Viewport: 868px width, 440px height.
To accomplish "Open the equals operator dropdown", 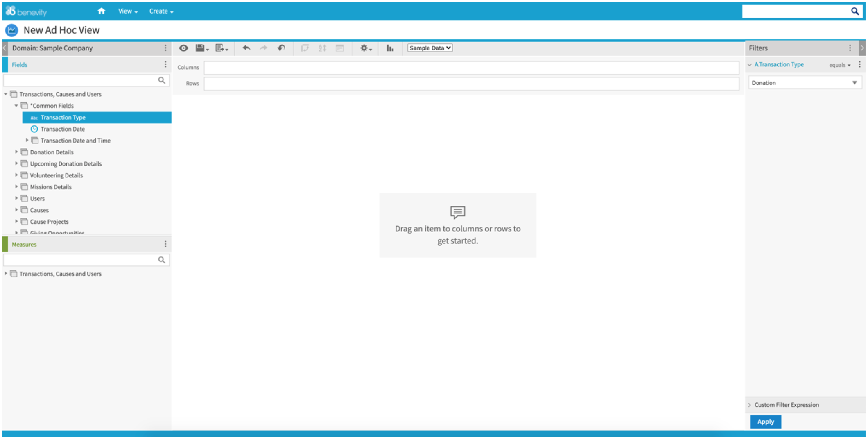I will click(x=840, y=65).
